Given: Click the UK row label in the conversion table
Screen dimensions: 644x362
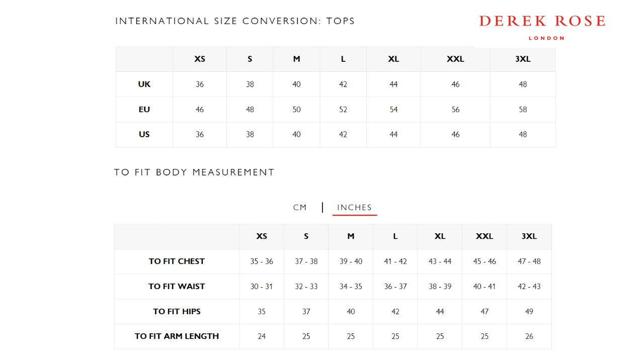Looking at the screenshot, I should pos(144,84).
